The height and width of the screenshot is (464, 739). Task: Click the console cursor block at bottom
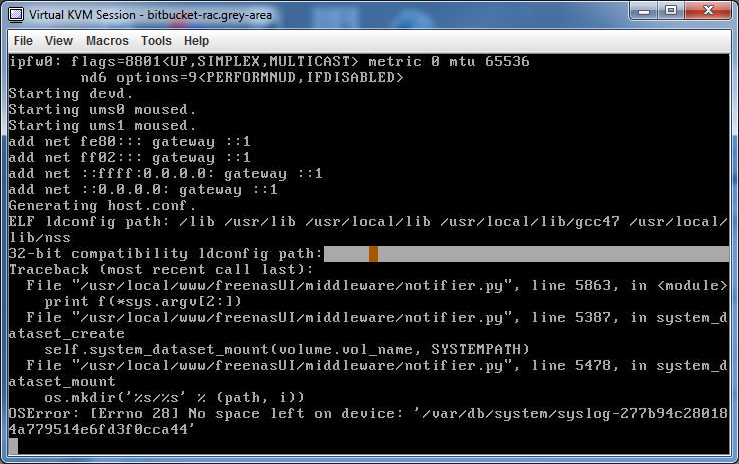point(13,446)
